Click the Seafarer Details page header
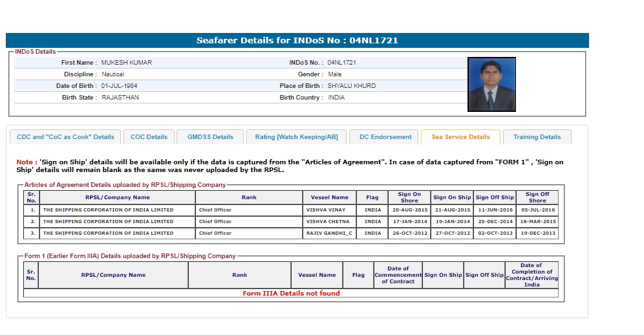The image size is (644, 335). [297, 40]
